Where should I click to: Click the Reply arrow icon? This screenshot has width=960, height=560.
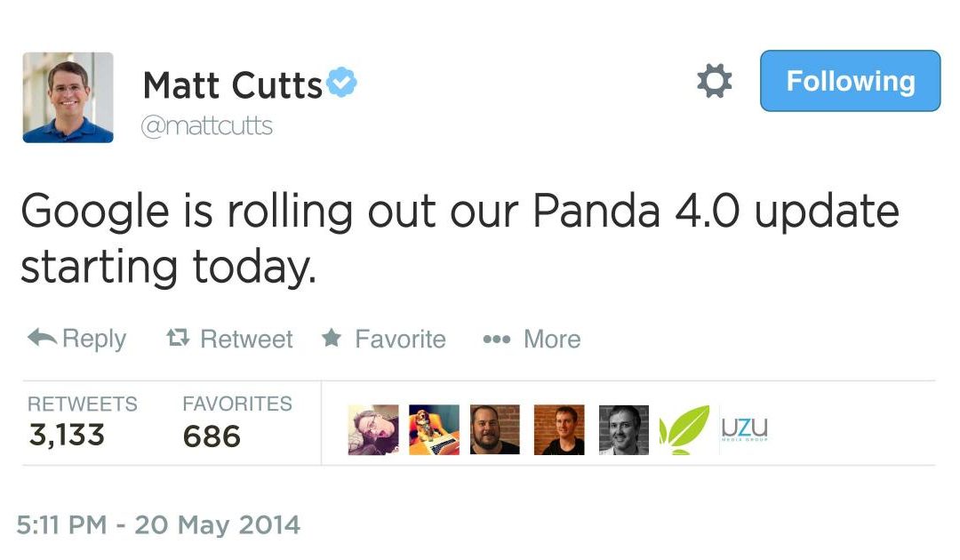pyautogui.click(x=43, y=338)
